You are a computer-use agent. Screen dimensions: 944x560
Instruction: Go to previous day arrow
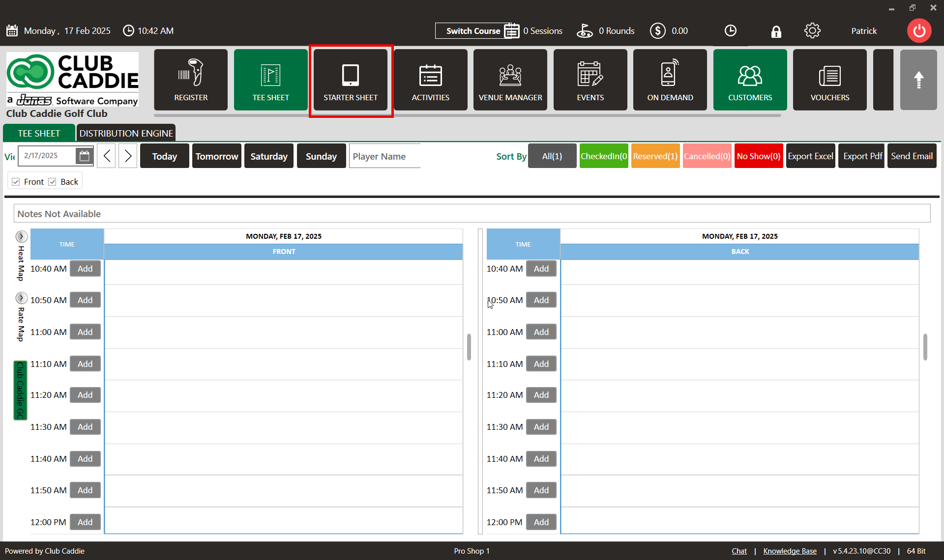pos(106,156)
